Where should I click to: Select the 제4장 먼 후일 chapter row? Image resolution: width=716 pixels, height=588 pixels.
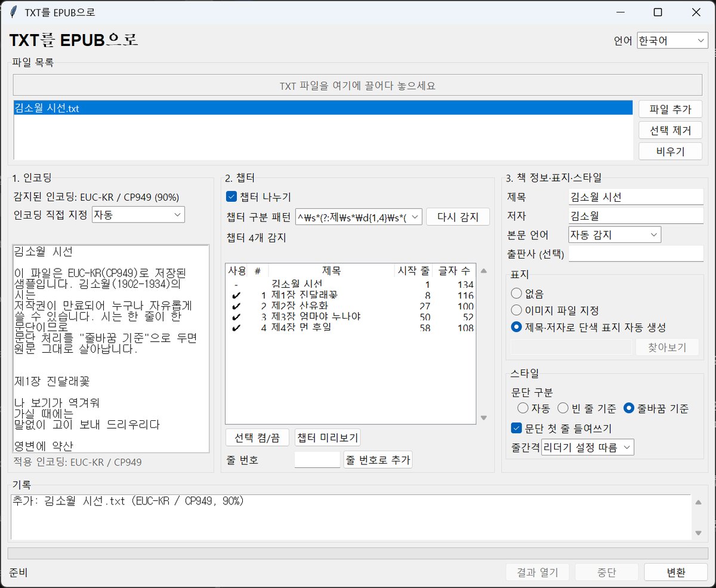(351, 328)
